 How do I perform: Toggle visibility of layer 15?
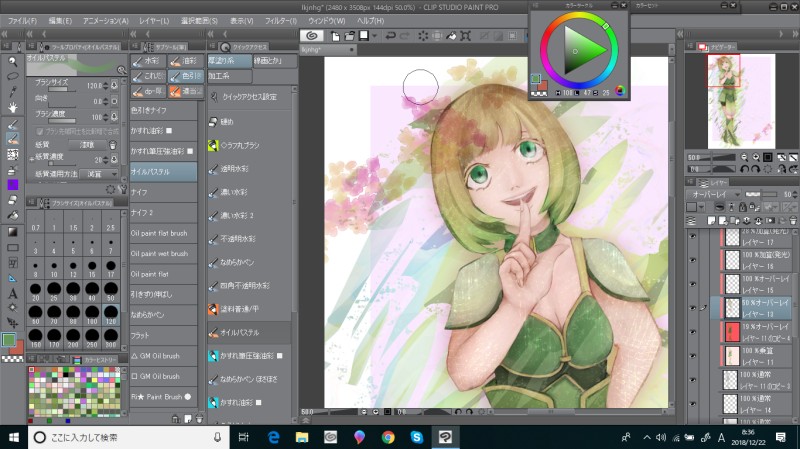pos(692,282)
